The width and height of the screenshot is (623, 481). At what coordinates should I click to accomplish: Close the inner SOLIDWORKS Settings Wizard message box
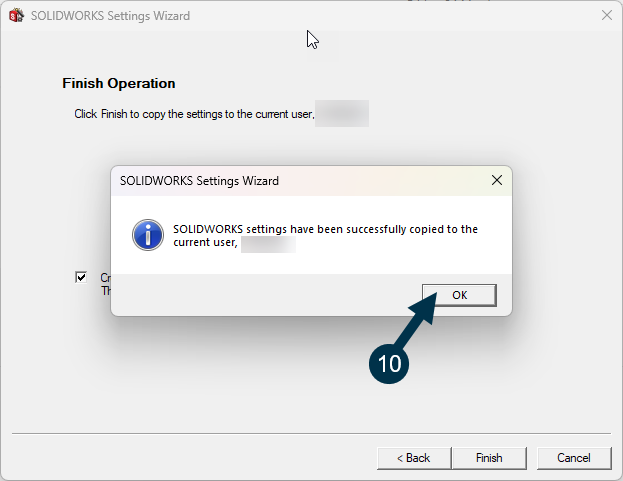(x=497, y=180)
